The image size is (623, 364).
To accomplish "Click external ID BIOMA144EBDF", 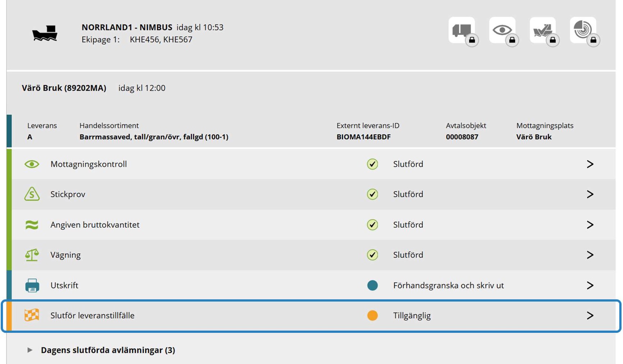I will coord(363,137).
